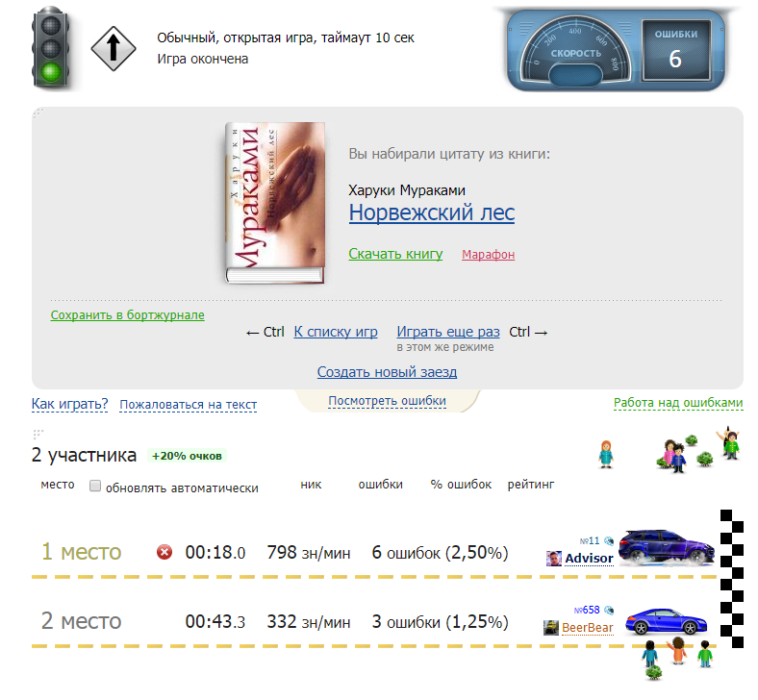
Task: Click BeerBear's avatar picture
Action: coord(551,628)
